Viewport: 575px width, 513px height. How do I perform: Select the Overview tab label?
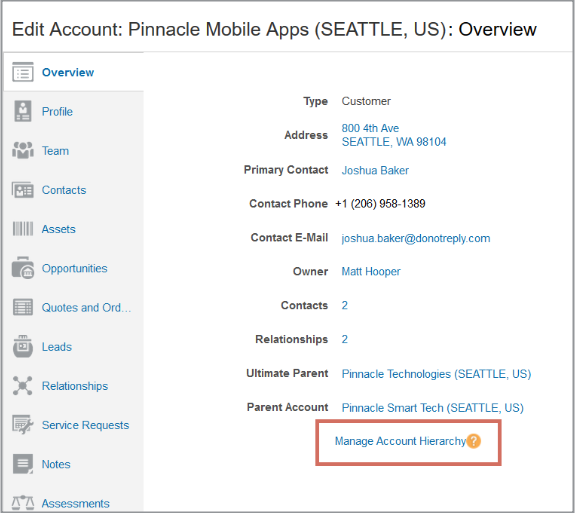click(68, 72)
